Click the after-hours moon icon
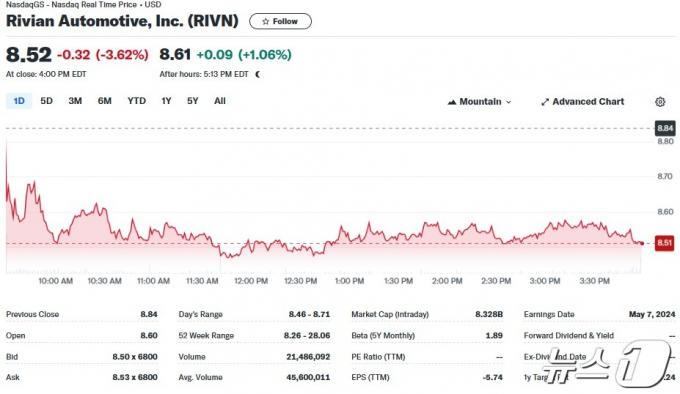 click(x=258, y=75)
